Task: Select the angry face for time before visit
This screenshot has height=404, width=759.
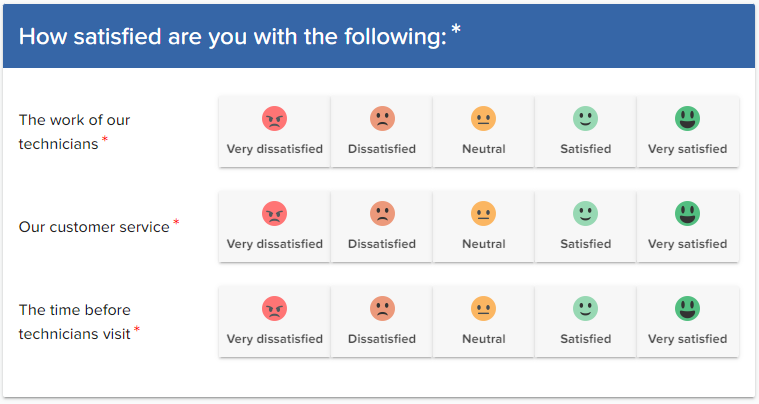Action: point(274,308)
